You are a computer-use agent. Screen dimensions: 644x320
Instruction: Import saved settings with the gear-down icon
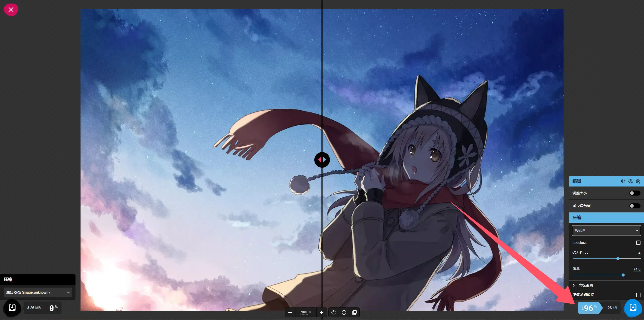[638, 181]
